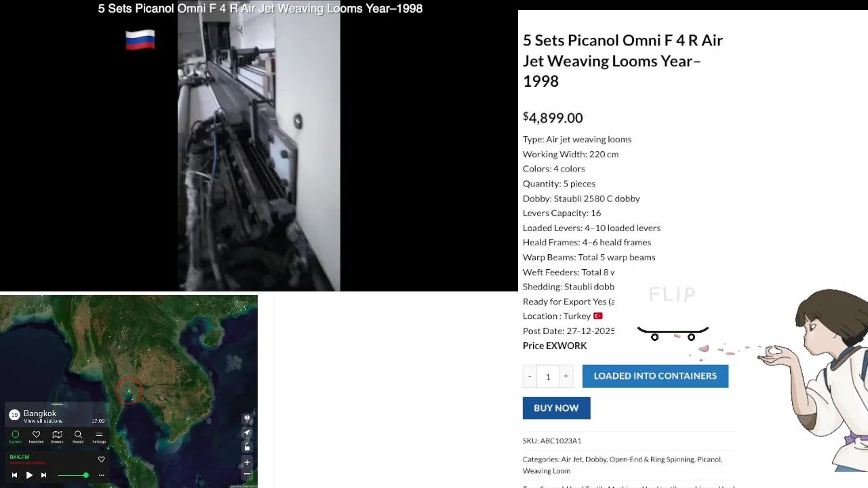Open the Air Jet category link

pos(572,459)
